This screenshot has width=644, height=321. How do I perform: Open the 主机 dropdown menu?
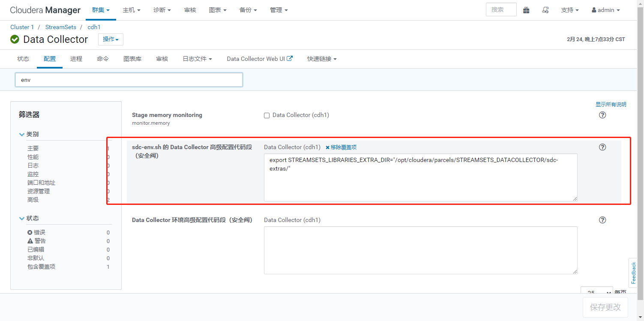pos(132,10)
